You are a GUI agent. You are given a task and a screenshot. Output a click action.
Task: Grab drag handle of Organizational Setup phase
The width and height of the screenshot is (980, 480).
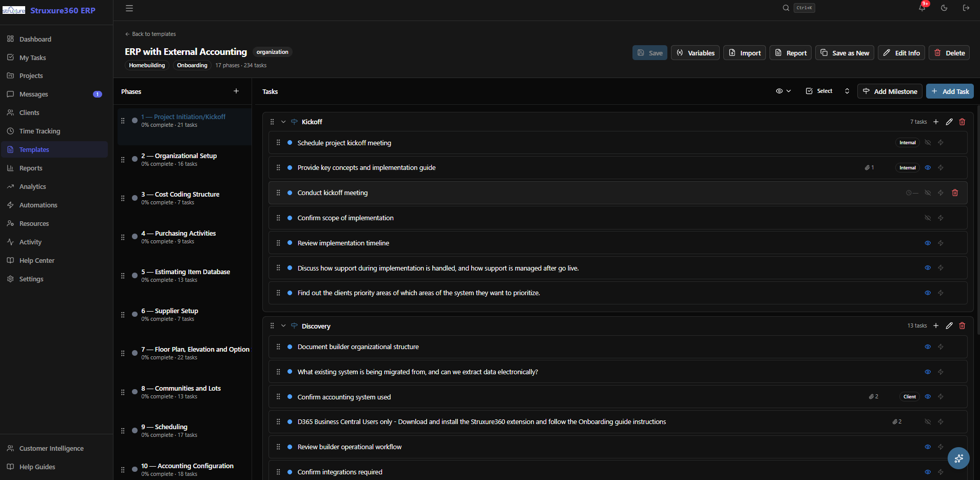coord(123,160)
